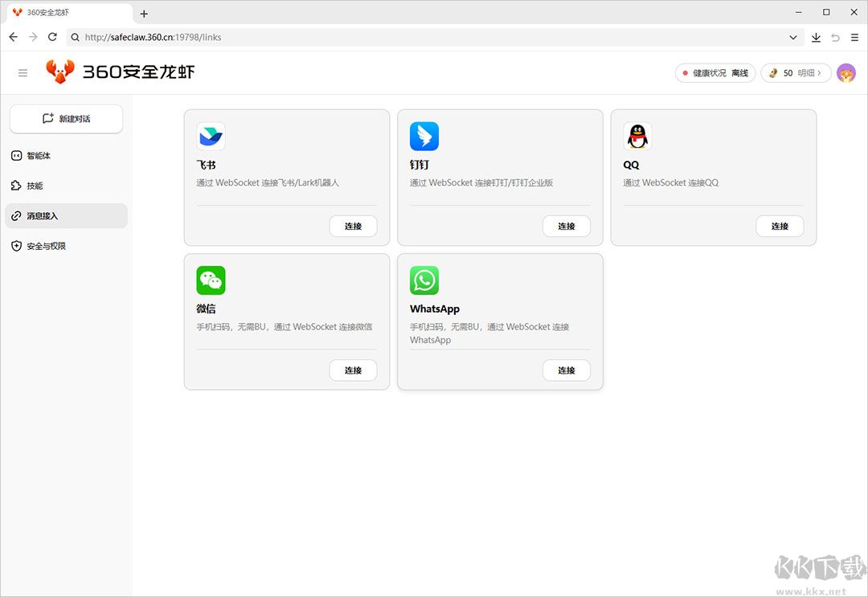Click the 360安全龙虾 lobster logo
The width and height of the screenshot is (868, 597).
click(59, 72)
